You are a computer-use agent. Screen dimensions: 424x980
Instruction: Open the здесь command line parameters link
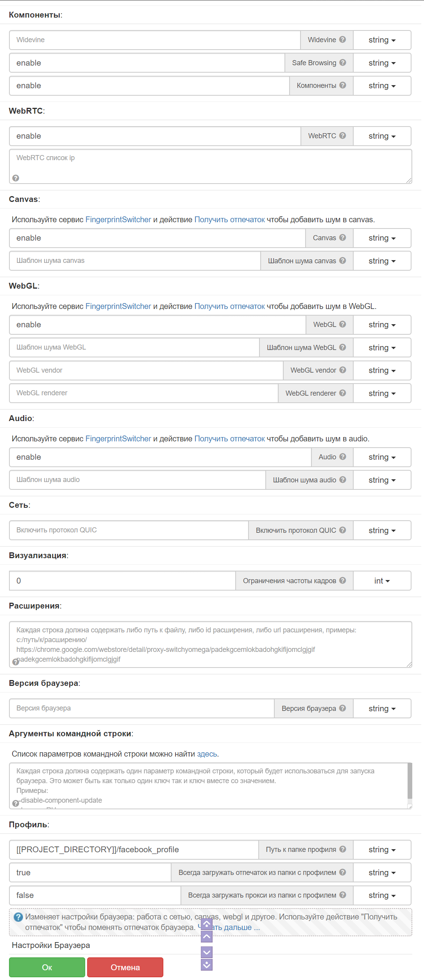tap(207, 754)
